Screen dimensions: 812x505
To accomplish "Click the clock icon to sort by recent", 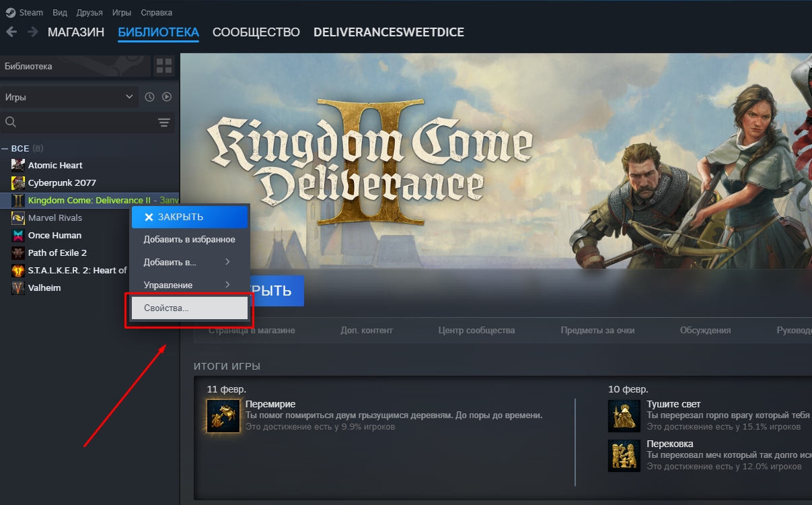I will point(149,97).
